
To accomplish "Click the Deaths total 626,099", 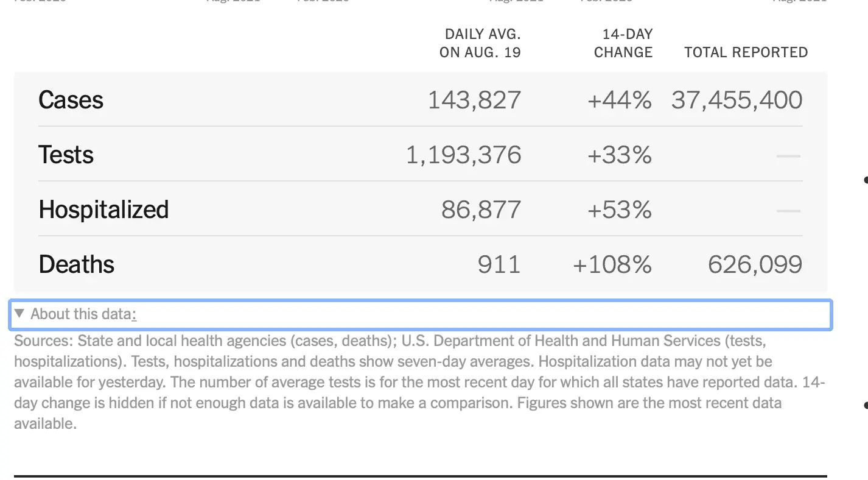I will point(755,264).
